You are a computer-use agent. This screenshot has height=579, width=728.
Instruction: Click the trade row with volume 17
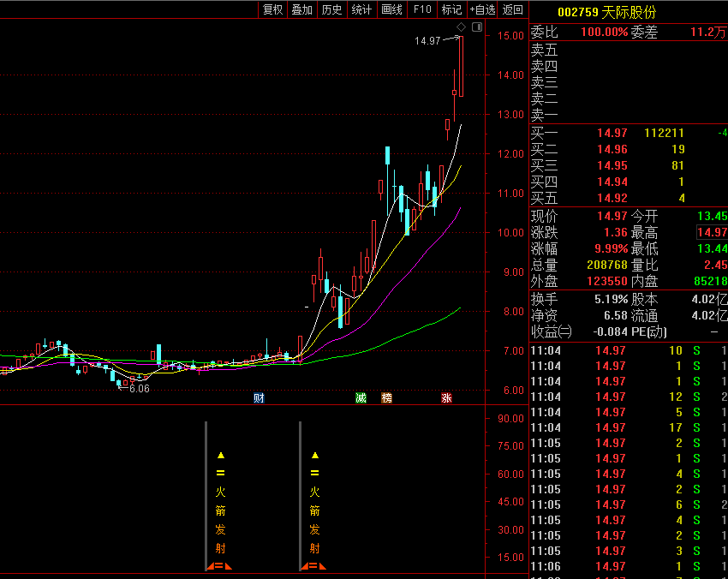(x=629, y=427)
